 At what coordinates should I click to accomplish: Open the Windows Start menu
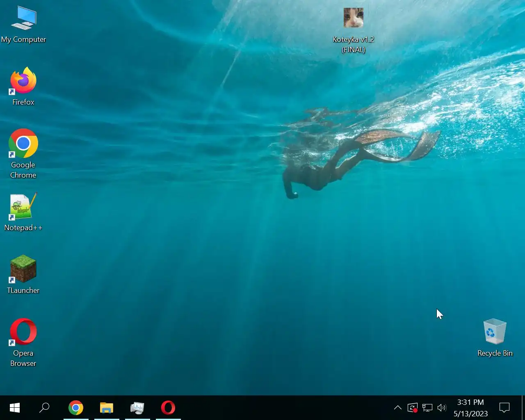click(15, 408)
